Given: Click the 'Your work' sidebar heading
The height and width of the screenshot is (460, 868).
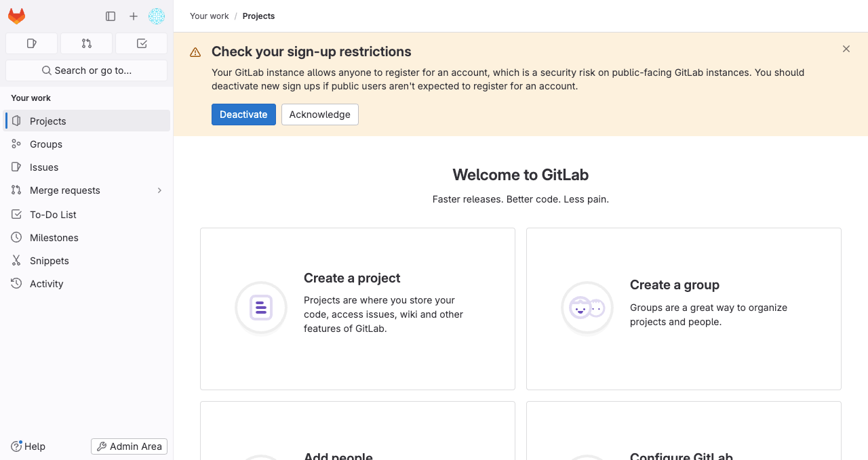Looking at the screenshot, I should pyautogui.click(x=31, y=98).
